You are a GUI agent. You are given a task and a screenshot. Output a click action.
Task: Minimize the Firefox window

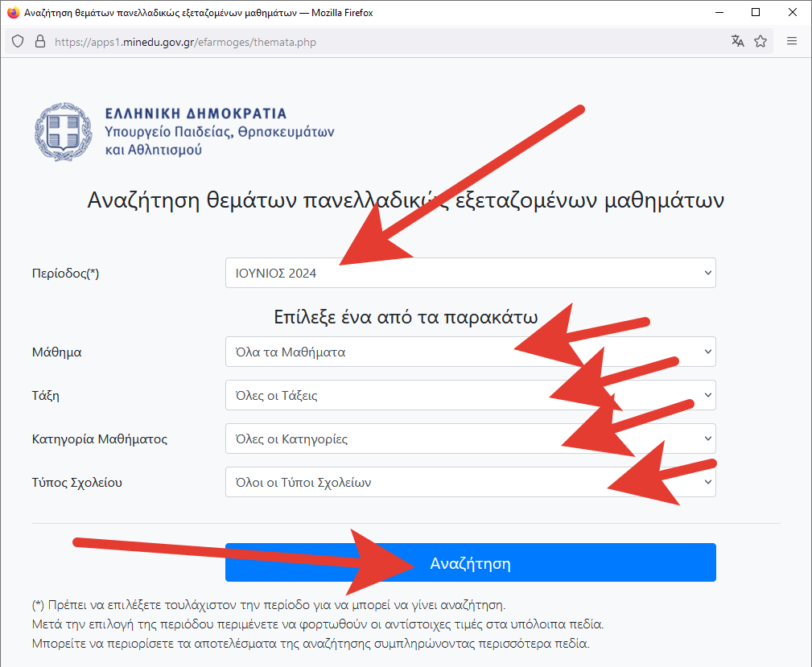[719, 12]
